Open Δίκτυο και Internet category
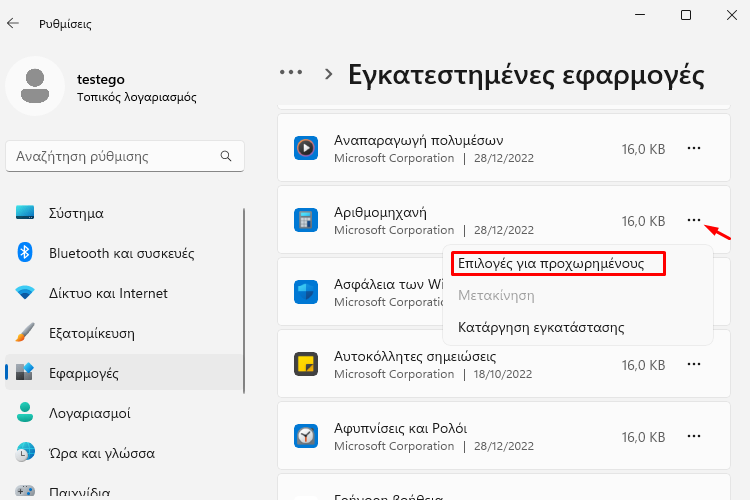The width and height of the screenshot is (750, 500). coord(124,293)
